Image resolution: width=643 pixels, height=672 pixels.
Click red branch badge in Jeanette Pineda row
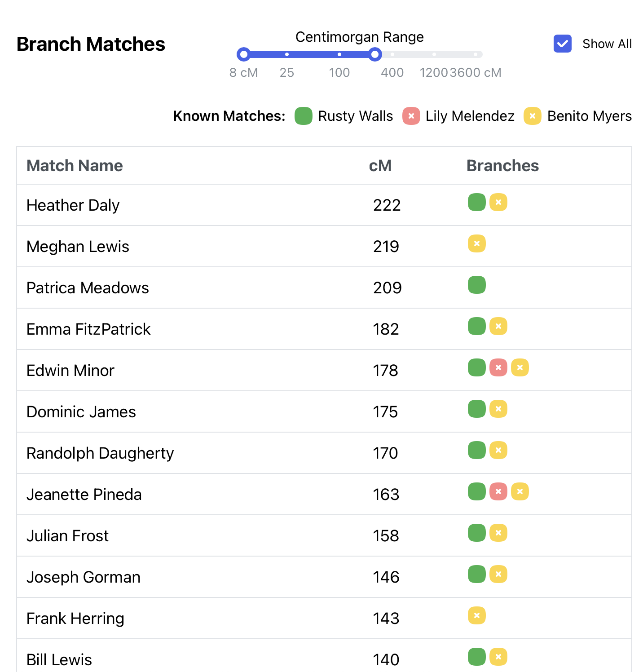click(x=498, y=491)
